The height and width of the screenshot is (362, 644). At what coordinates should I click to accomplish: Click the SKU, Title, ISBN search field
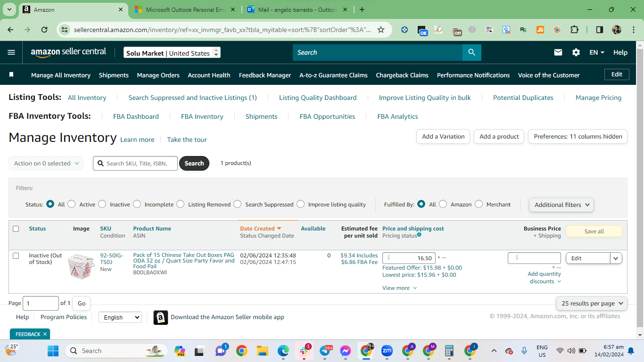(x=135, y=163)
